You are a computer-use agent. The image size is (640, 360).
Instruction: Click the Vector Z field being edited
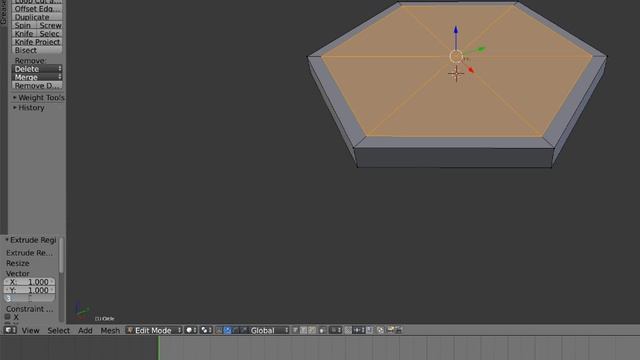pyautogui.click(x=29, y=298)
